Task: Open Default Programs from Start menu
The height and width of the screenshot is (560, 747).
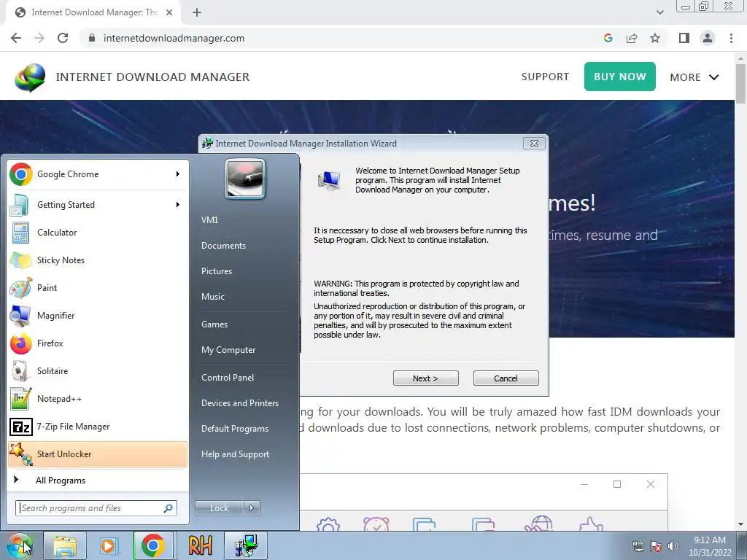Action: (235, 429)
